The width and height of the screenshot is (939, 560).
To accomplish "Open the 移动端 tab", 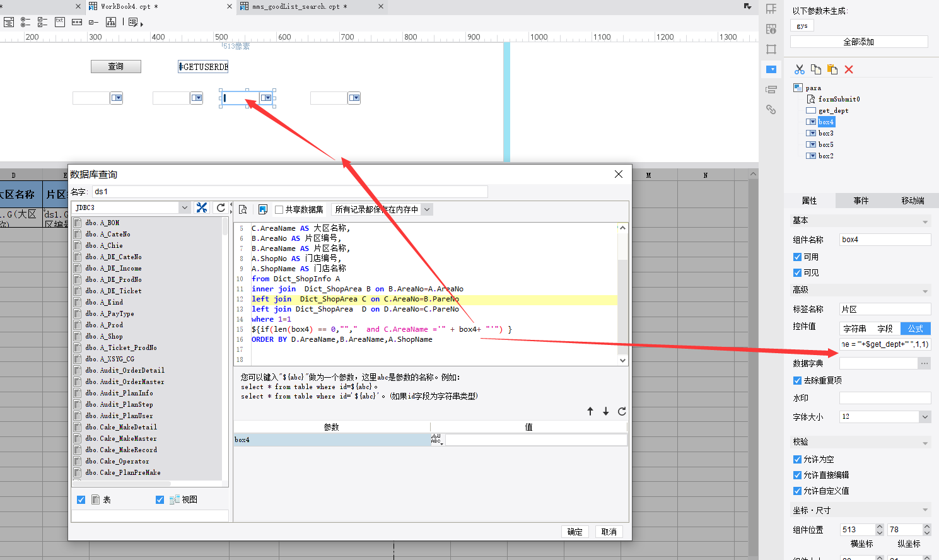I will [913, 201].
